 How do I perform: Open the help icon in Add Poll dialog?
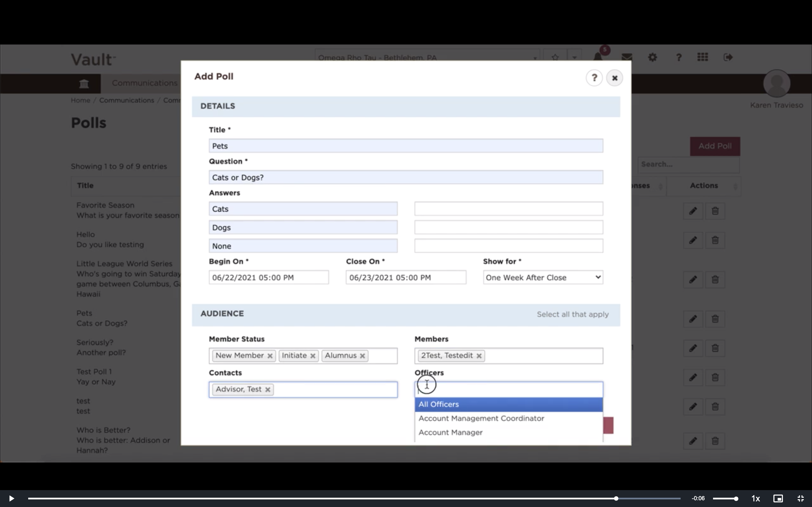point(594,78)
